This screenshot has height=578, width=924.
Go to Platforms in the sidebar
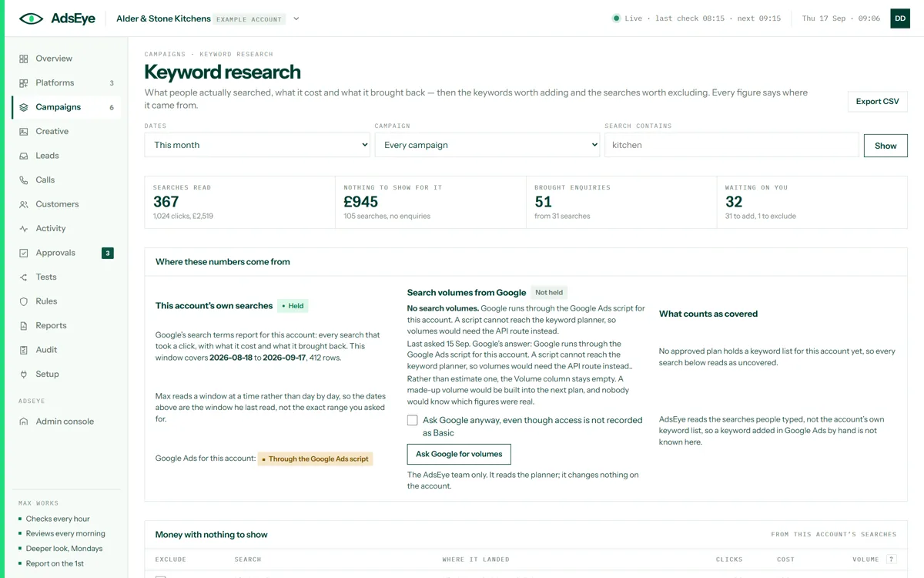tap(67, 83)
